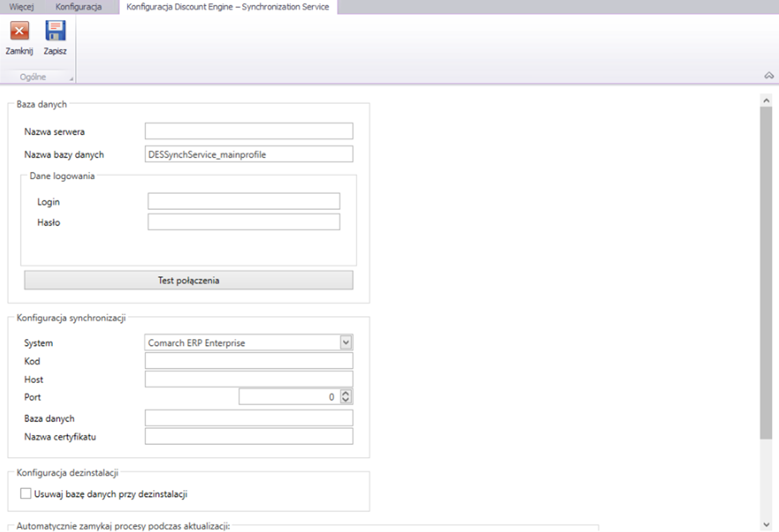
Task: Click the Kod input field
Action: click(x=249, y=361)
